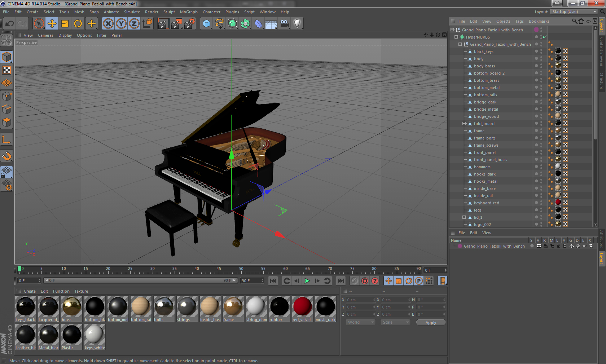Screen dimensions: 606x364
Task: Click the Play Forwards button
Action: coord(307,281)
